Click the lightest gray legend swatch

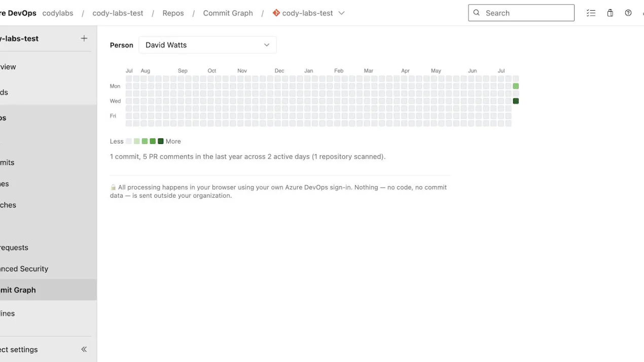click(x=129, y=141)
